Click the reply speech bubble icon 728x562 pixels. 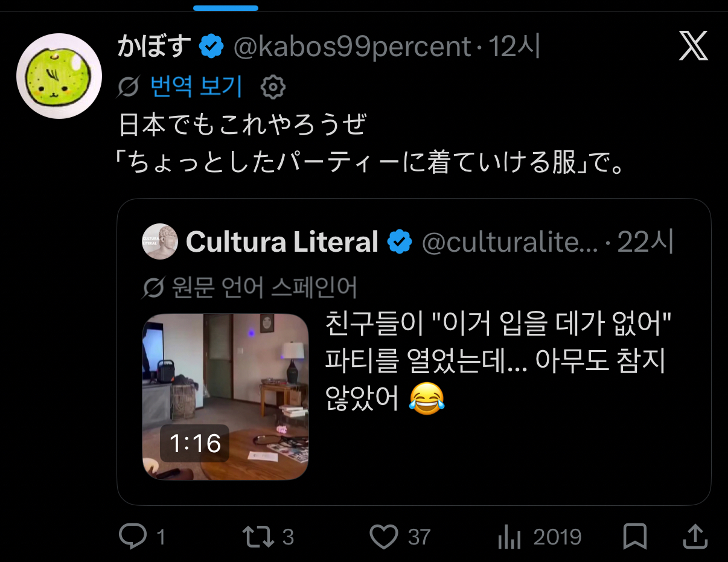133,537
